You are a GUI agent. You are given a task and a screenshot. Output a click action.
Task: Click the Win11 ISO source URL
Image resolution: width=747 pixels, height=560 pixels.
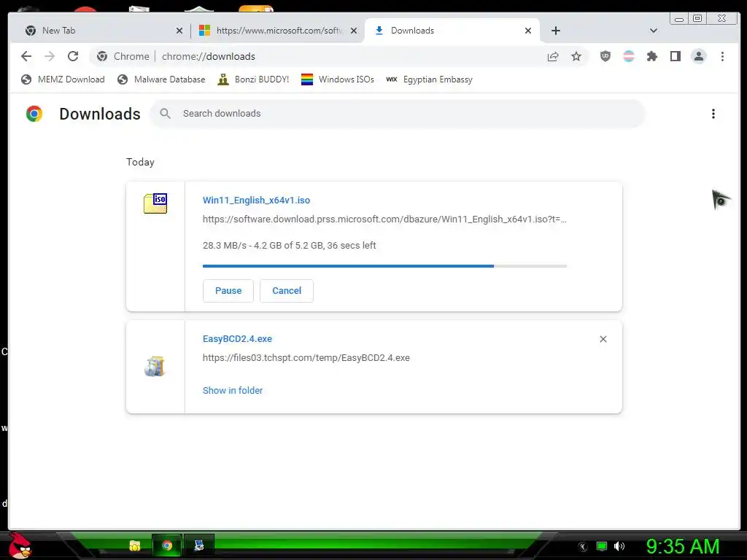tap(384, 219)
